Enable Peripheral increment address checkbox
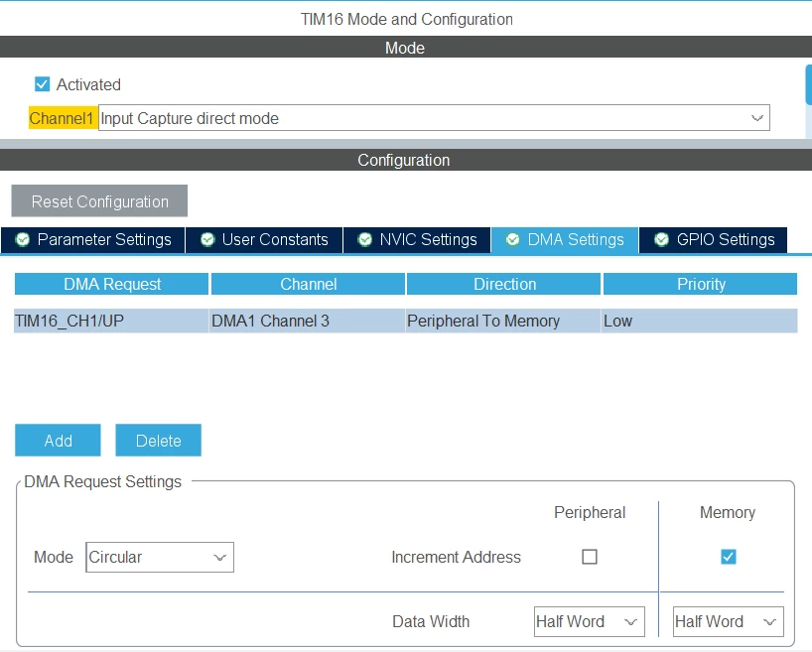 coord(590,557)
